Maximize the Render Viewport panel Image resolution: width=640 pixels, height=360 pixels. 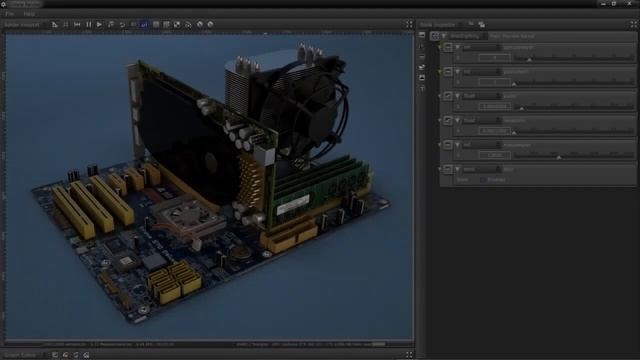409,24
